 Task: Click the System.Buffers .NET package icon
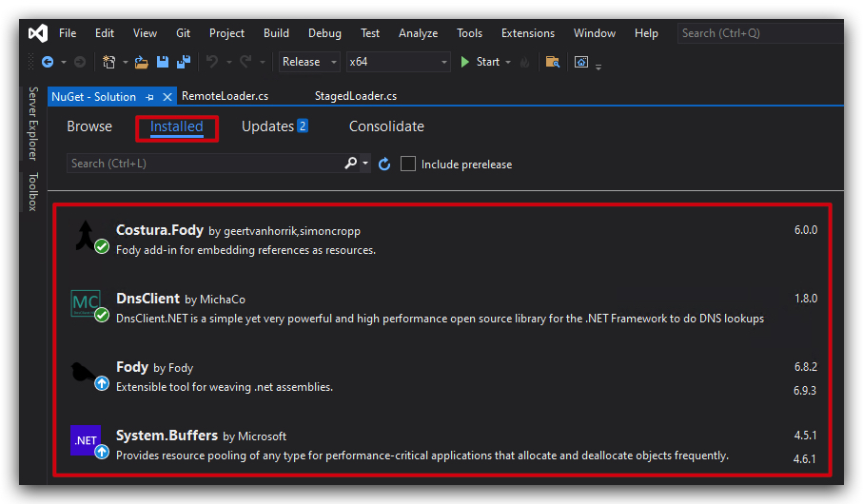86,440
